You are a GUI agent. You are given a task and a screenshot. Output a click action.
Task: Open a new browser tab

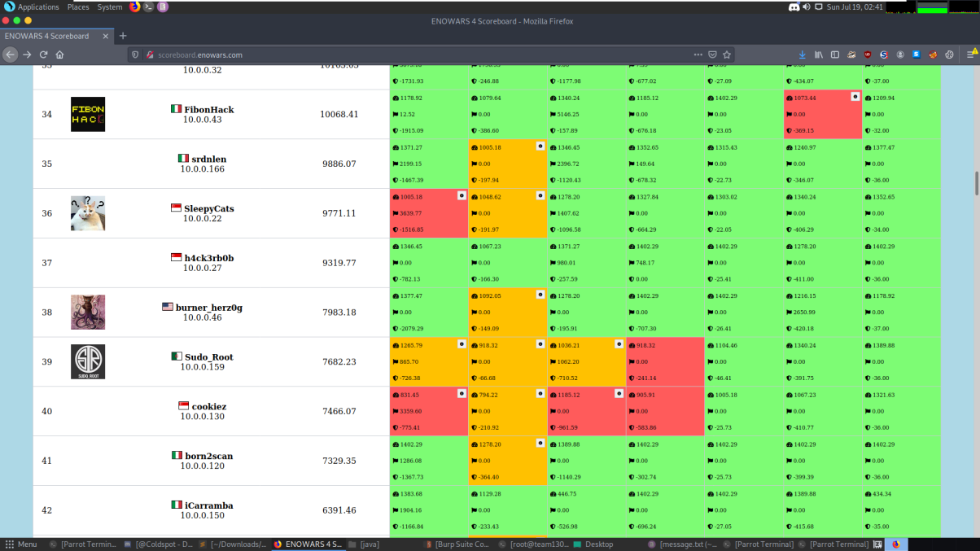(123, 36)
